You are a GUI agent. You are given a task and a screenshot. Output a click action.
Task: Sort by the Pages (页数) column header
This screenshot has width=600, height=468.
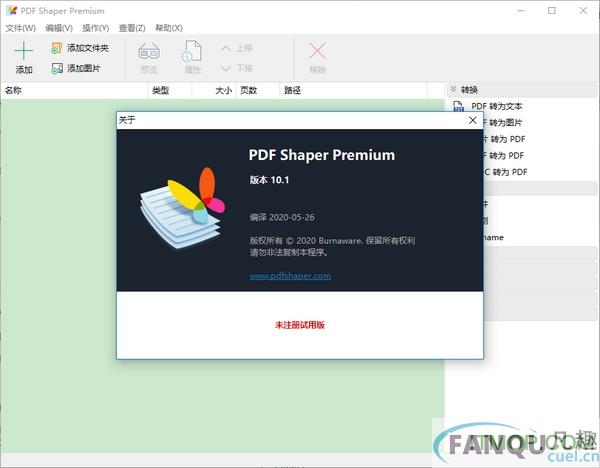(258, 91)
